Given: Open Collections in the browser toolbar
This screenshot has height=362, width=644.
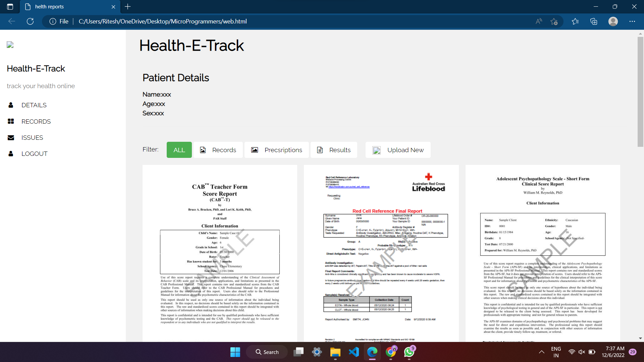Looking at the screenshot, I should 593,21.
